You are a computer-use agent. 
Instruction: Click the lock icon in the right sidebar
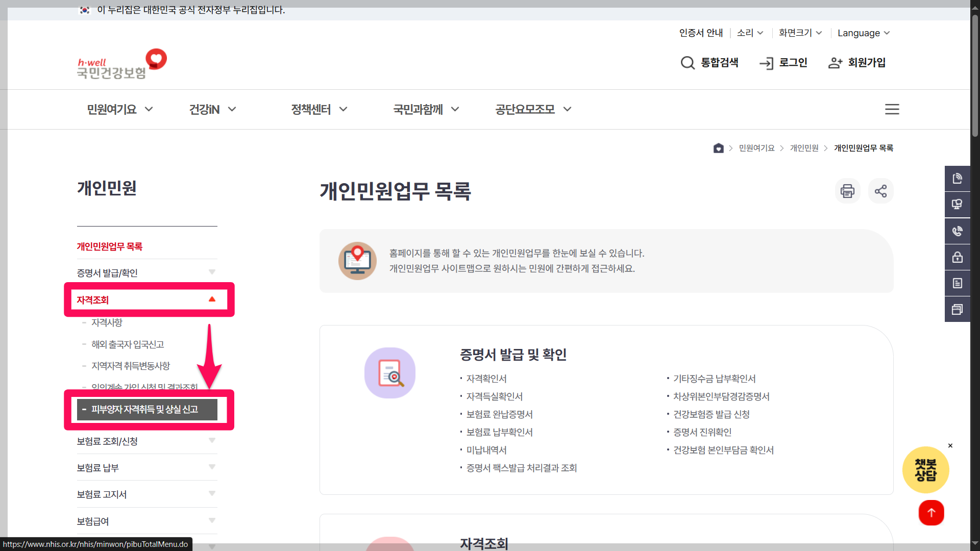tap(958, 257)
